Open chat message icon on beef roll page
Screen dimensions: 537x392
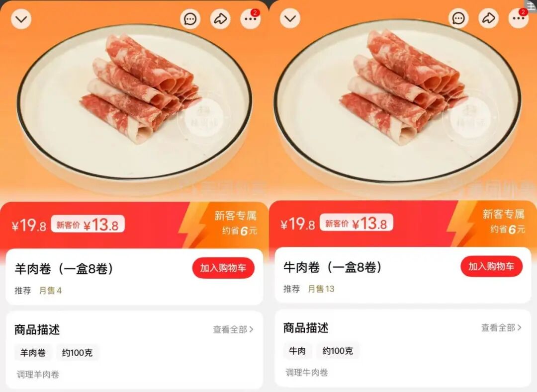click(x=458, y=18)
